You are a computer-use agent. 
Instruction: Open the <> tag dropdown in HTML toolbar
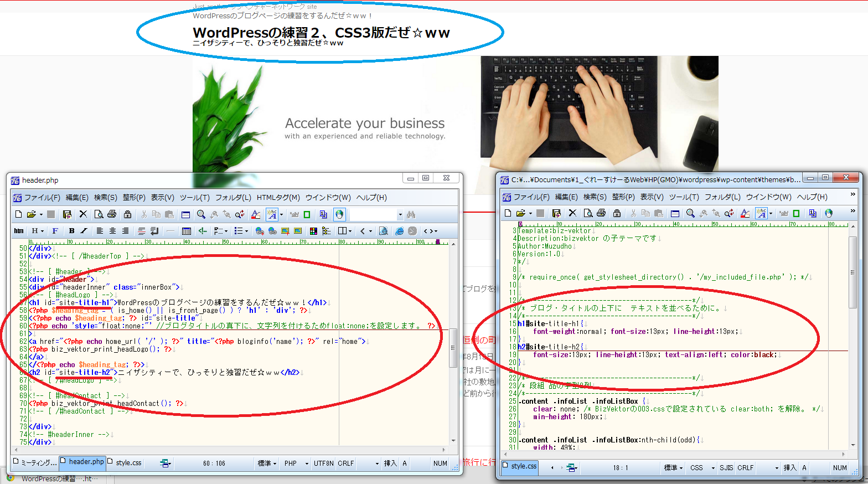click(431, 231)
